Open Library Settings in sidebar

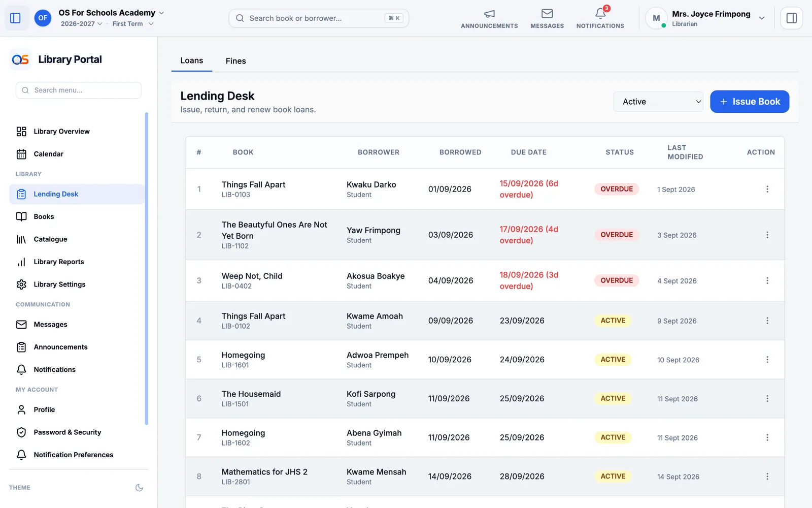77,284
